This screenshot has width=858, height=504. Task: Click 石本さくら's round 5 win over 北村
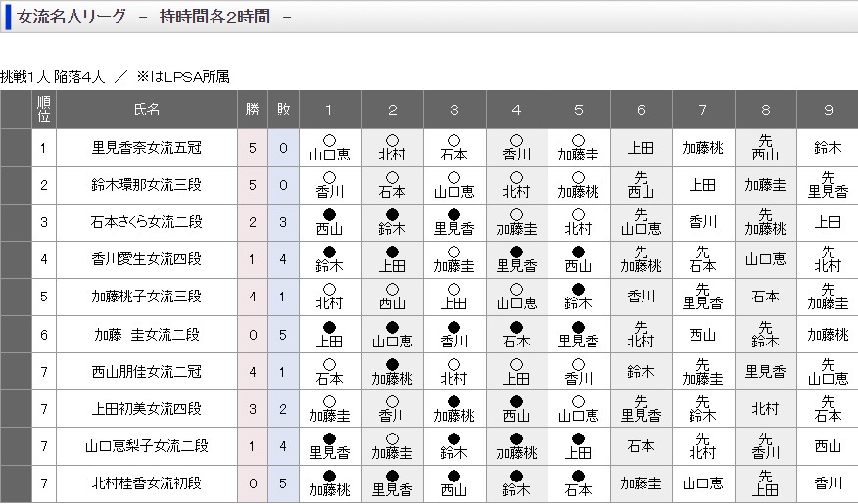pyautogui.click(x=579, y=222)
